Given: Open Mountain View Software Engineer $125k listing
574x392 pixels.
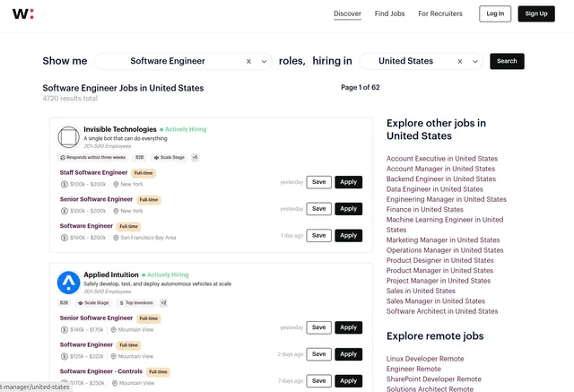Looking at the screenshot, I should point(86,344).
